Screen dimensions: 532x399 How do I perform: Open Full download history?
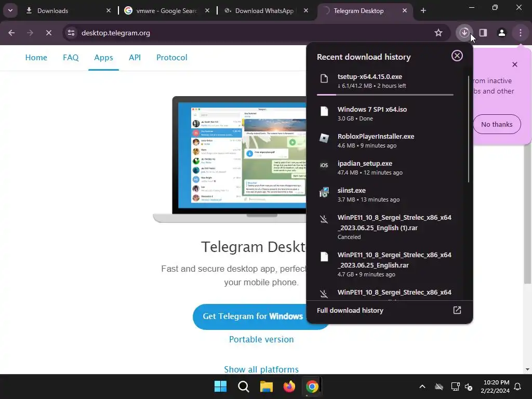point(390,311)
